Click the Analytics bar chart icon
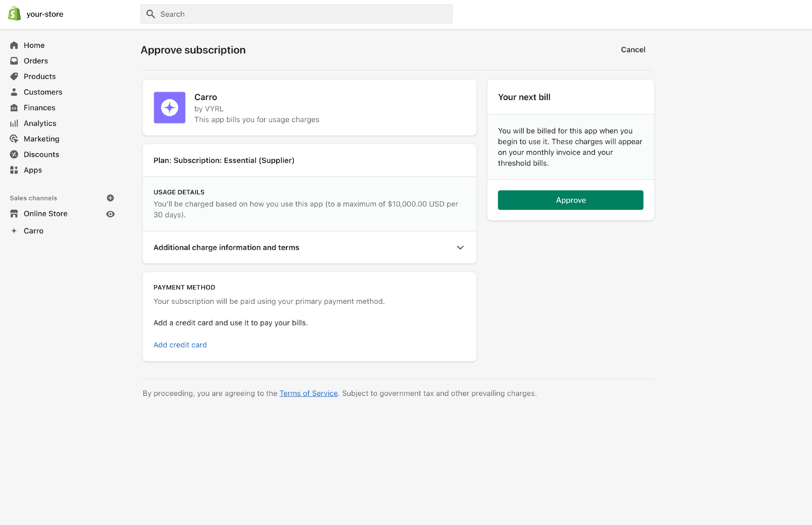812x525 pixels. 14,123
